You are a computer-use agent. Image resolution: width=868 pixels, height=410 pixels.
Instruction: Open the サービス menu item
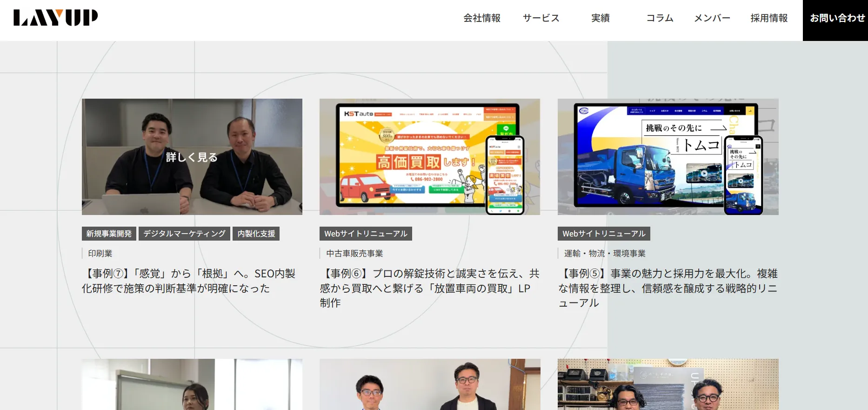pos(541,18)
